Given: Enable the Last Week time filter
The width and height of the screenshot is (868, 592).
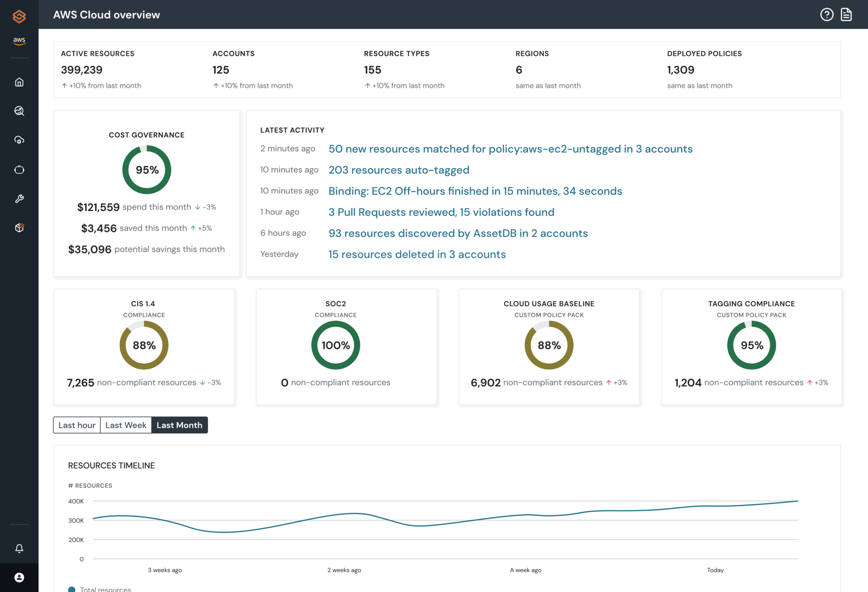Looking at the screenshot, I should (125, 425).
